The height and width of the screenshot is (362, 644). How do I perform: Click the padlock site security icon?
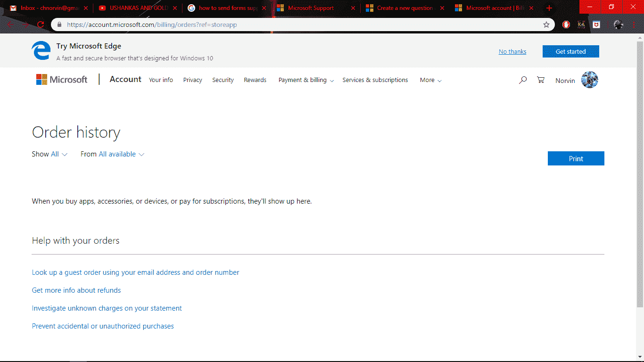pos(59,25)
